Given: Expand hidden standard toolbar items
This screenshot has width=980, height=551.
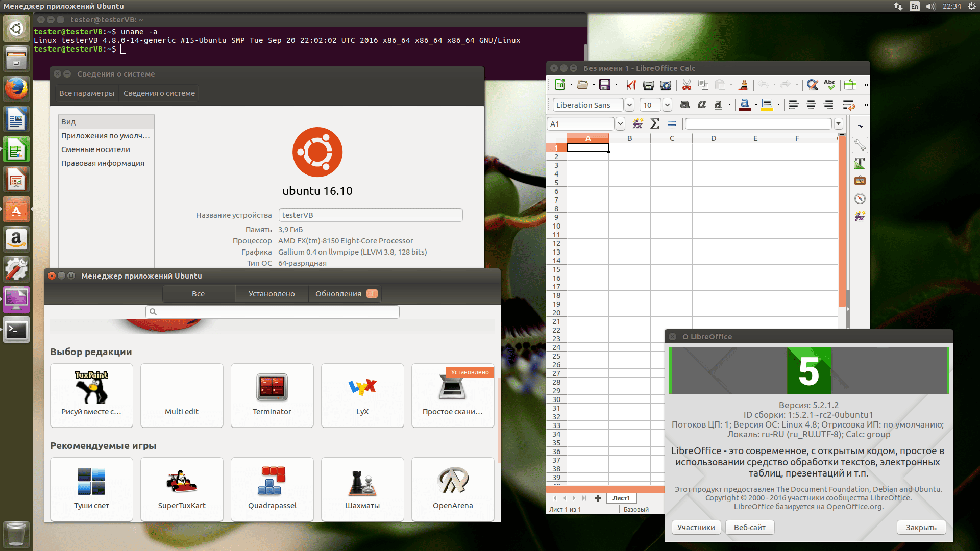Looking at the screenshot, I should coord(866,85).
